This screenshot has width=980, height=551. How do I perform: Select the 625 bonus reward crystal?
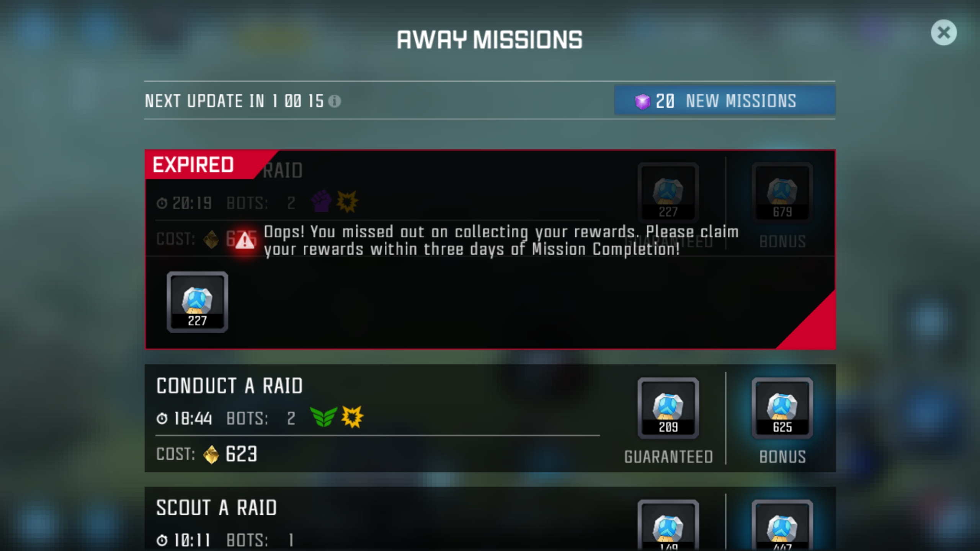(x=782, y=408)
